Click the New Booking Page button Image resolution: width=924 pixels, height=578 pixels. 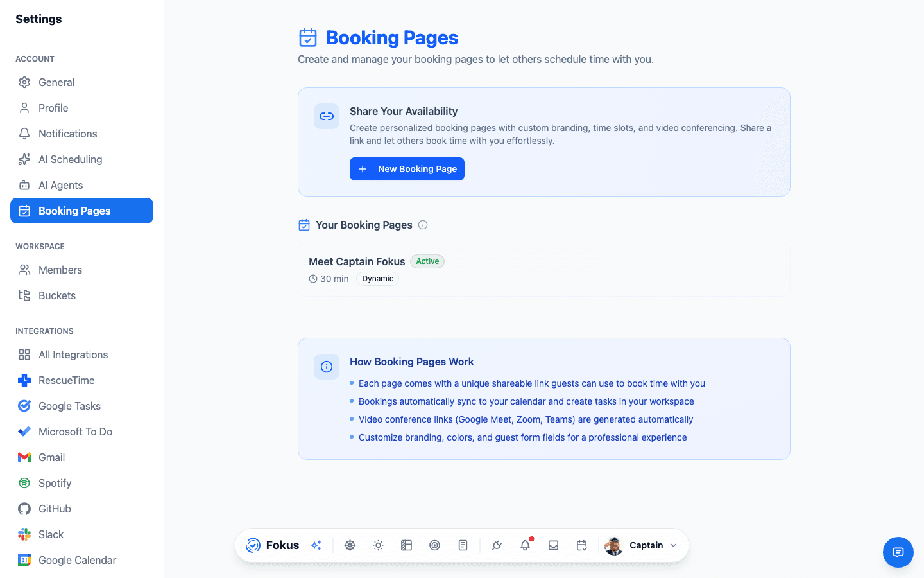tap(407, 169)
